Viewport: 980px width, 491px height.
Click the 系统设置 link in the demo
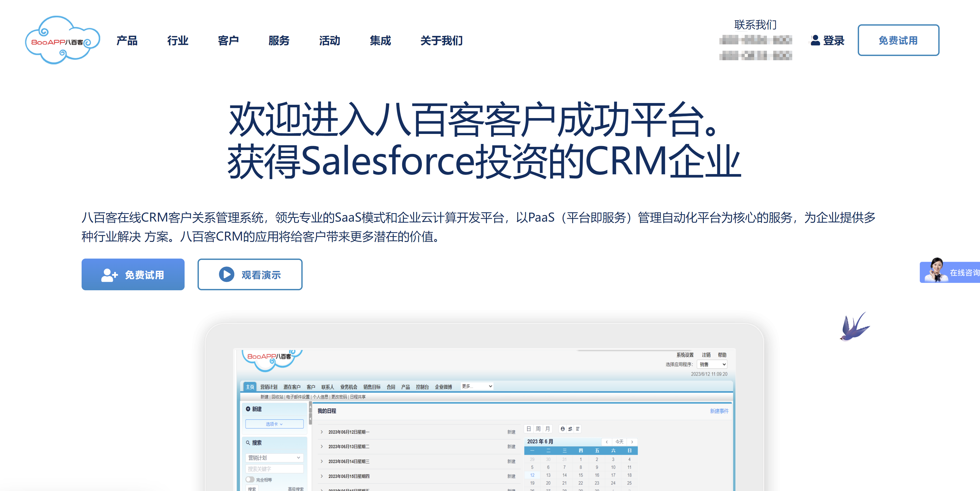[685, 355]
